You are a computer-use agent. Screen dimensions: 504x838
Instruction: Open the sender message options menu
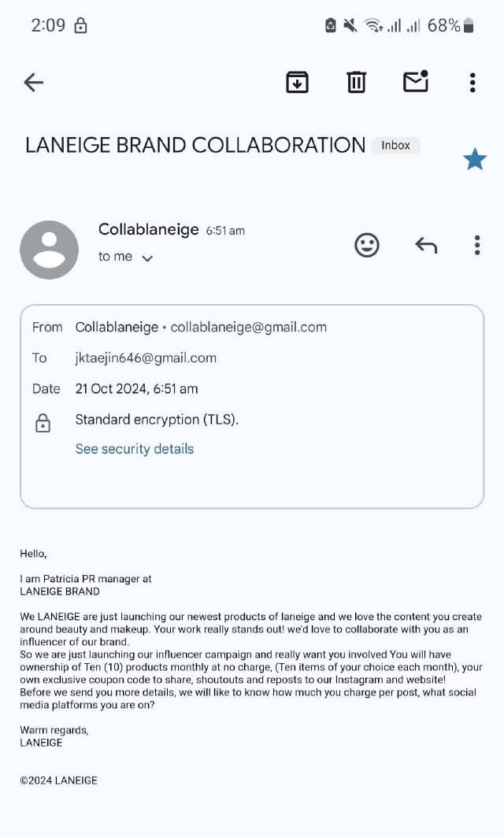pyautogui.click(x=477, y=246)
